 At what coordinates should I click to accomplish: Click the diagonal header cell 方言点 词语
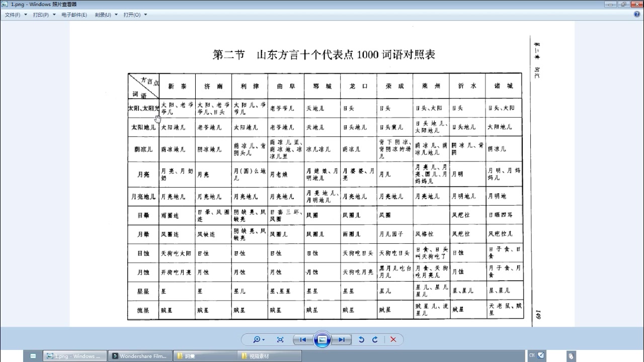pyautogui.click(x=143, y=86)
